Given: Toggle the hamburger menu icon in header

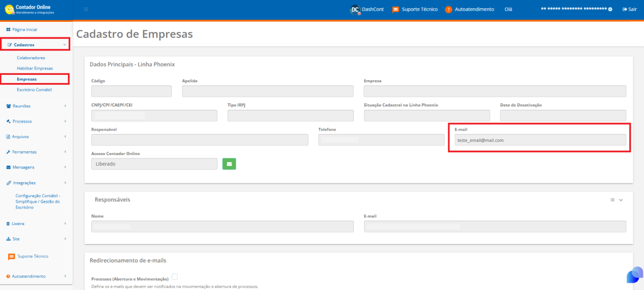Looking at the screenshot, I should coord(86,9).
